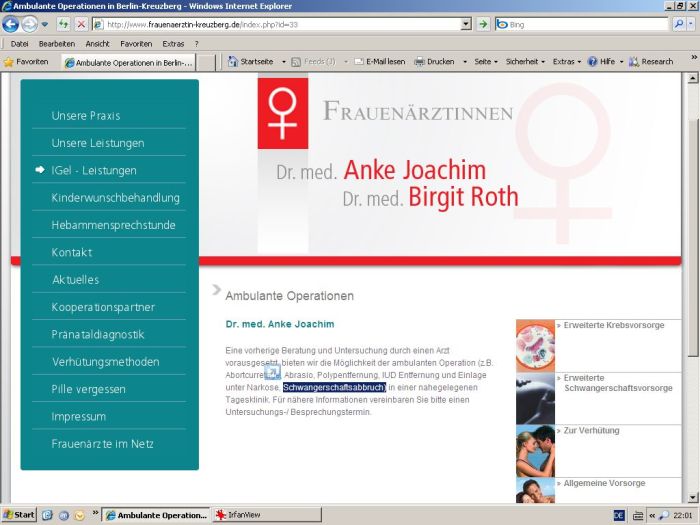Expand the address bar history dropdown

(x=466, y=24)
